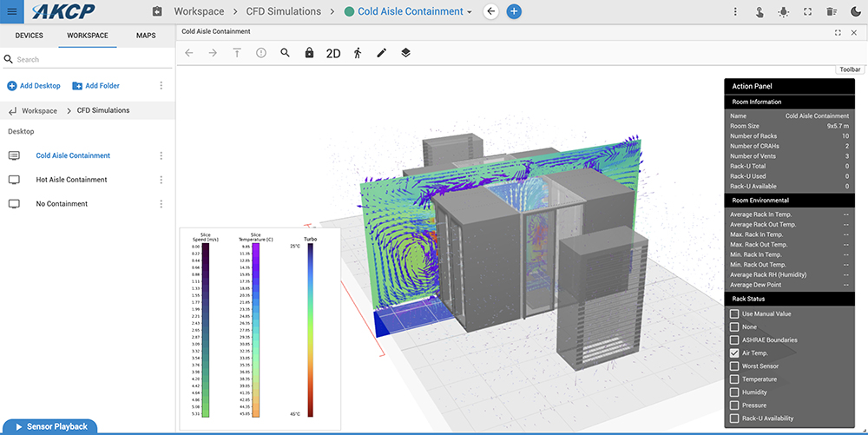This screenshot has height=435, width=868.
Task: Switch to 2D view mode
Action: [333, 53]
